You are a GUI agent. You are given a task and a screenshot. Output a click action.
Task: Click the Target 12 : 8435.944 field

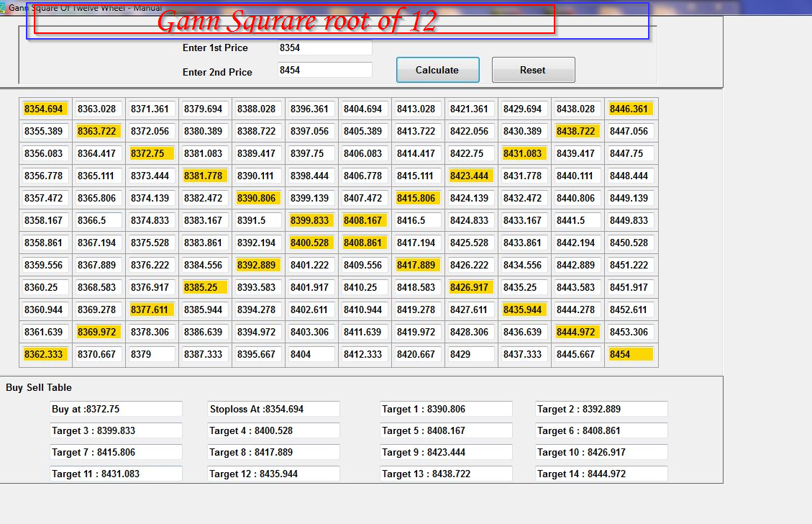tap(273, 474)
